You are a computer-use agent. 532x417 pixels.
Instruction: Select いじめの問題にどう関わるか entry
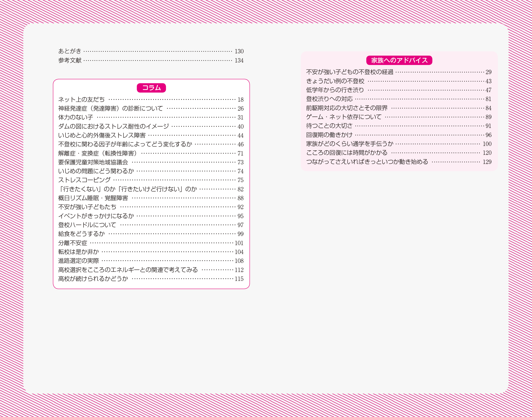coord(151,171)
